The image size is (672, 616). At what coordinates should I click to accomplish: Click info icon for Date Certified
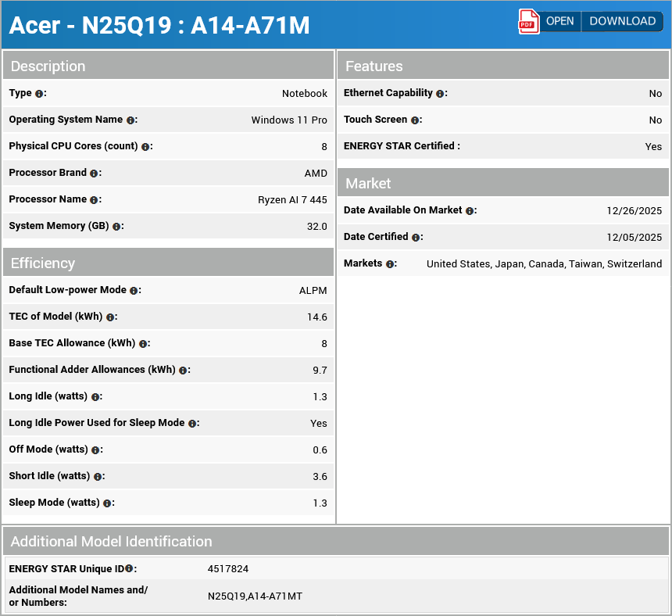click(x=415, y=238)
